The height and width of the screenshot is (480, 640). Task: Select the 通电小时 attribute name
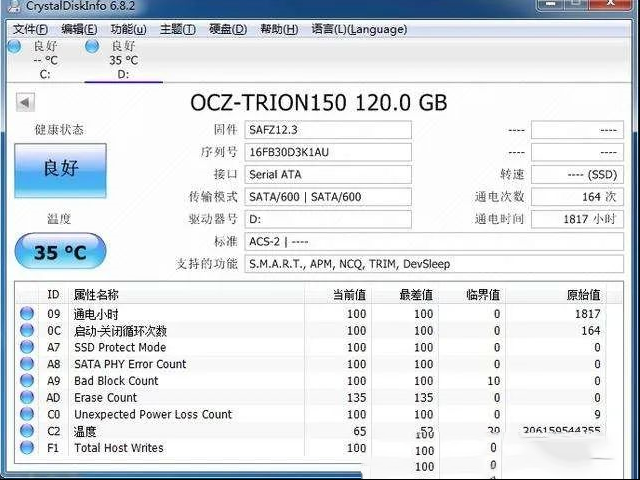[x=96, y=314]
